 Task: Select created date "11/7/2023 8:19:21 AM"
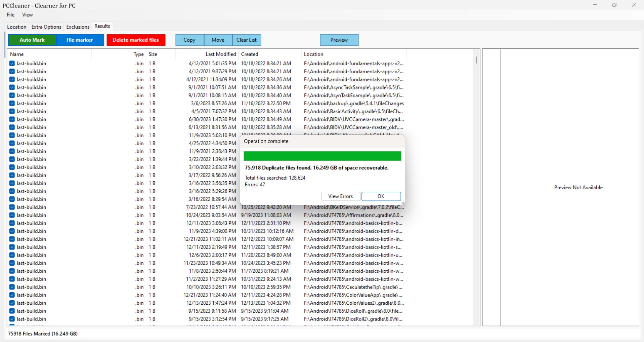tap(265, 271)
